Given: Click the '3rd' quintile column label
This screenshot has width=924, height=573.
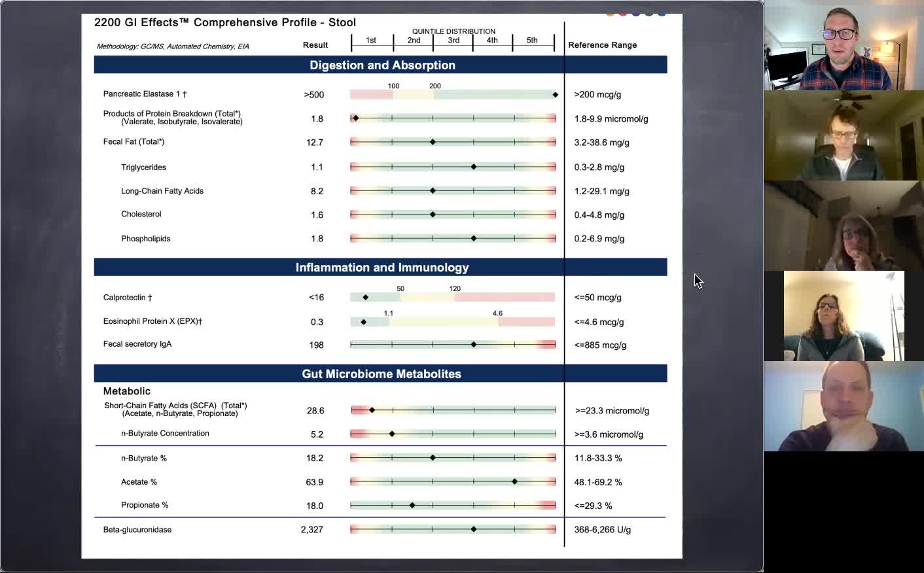Looking at the screenshot, I should coord(453,41).
